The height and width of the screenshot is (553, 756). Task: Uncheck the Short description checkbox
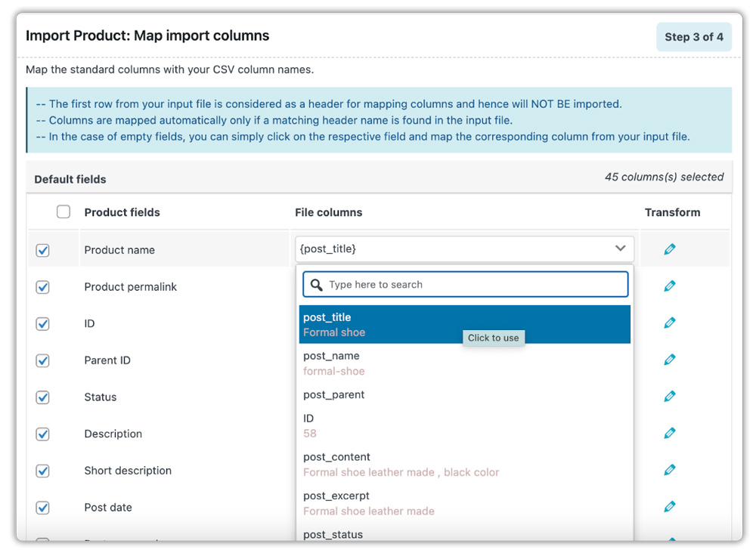[43, 471]
